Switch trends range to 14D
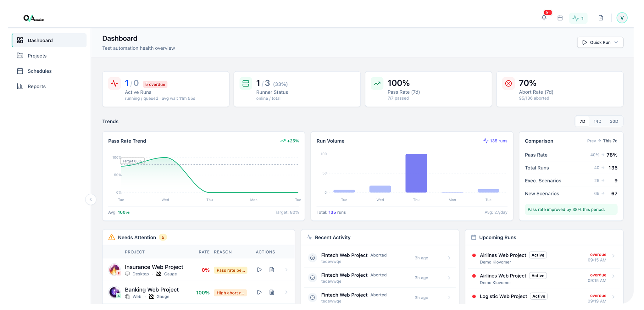 (x=597, y=121)
